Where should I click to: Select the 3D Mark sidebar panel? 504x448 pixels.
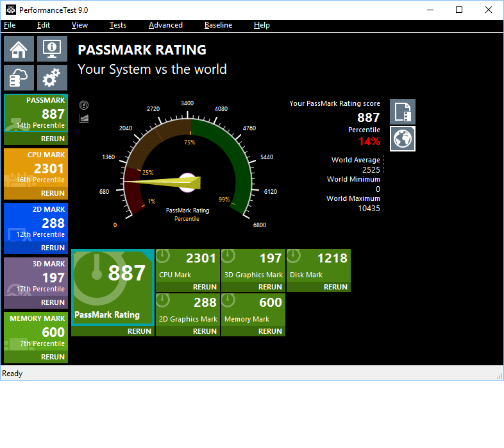[x=36, y=278]
